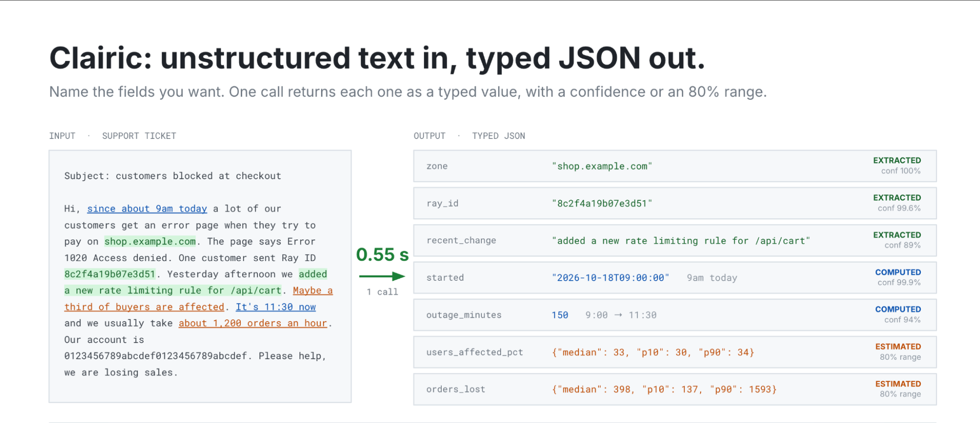The image size is (980, 423).
Task: Click 'about 1,200 orders an hour' link
Action: click(253, 323)
